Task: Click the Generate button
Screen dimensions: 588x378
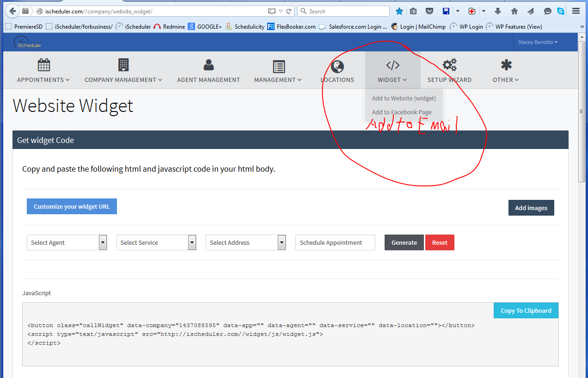Action: tap(404, 242)
